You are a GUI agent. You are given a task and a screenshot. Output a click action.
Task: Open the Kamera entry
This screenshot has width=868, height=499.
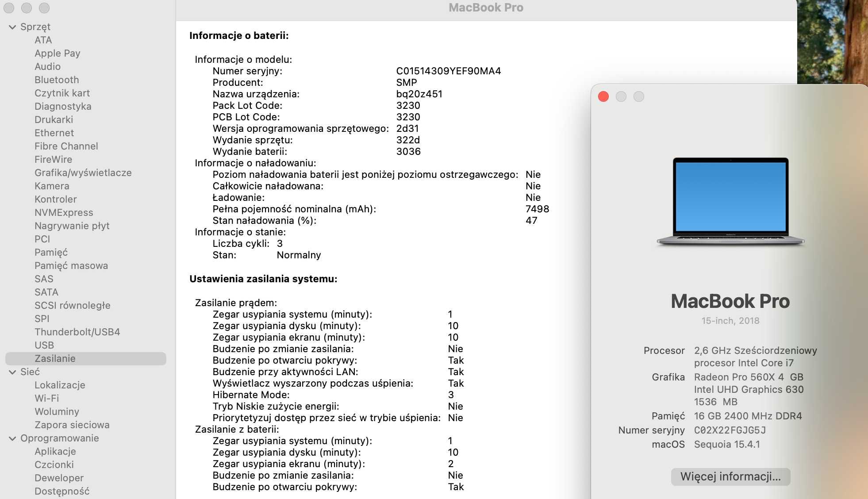point(52,186)
